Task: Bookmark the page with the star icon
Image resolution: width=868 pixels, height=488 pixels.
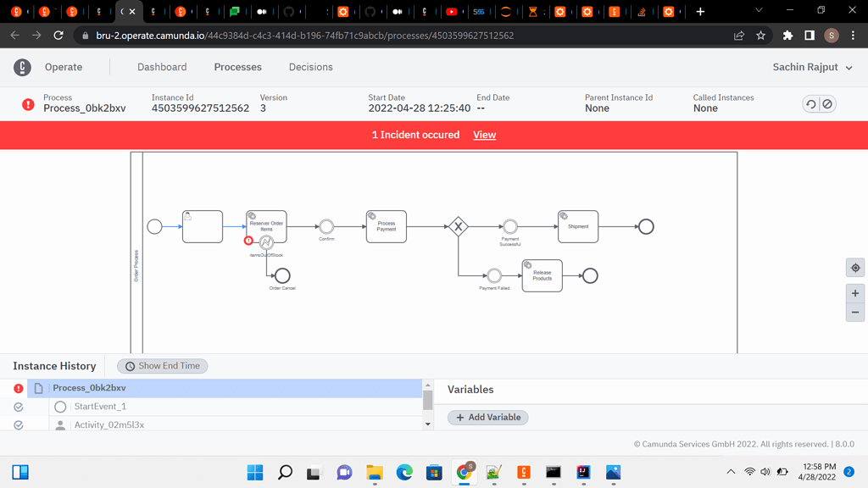Action: pyautogui.click(x=760, y=35)
